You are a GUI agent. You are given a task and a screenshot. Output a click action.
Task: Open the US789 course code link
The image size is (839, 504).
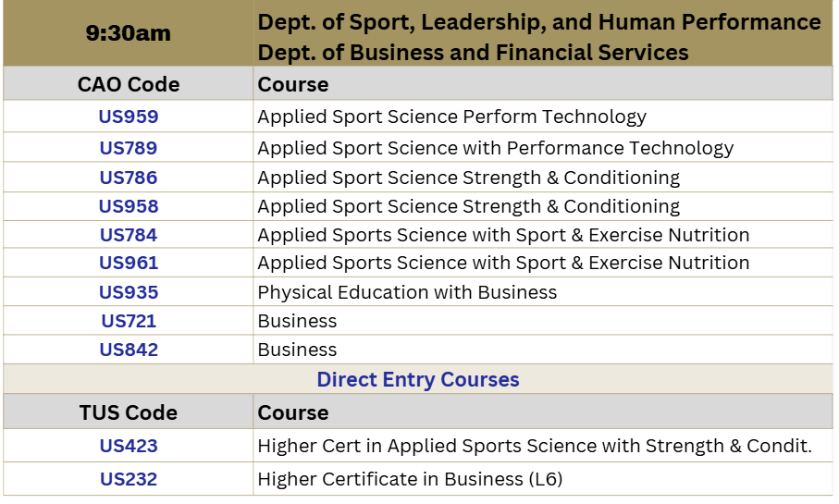[129, 148]
